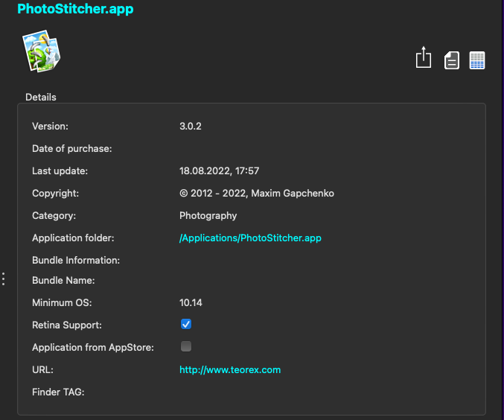Click the category value Photography
The height and width of the screenshot is (420, 504).
point(208,216)
